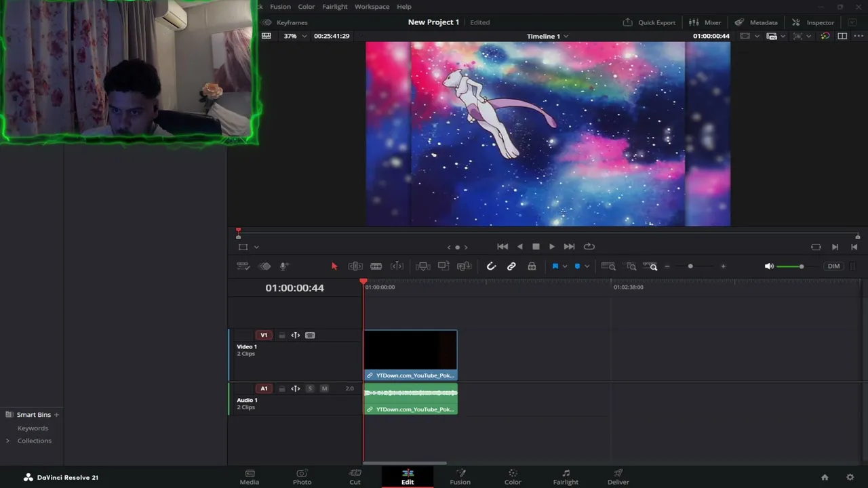Mute the speaker volume icon
Viewport: 868px width, 488px height.
pyautogui.click(x=769, y=266)
